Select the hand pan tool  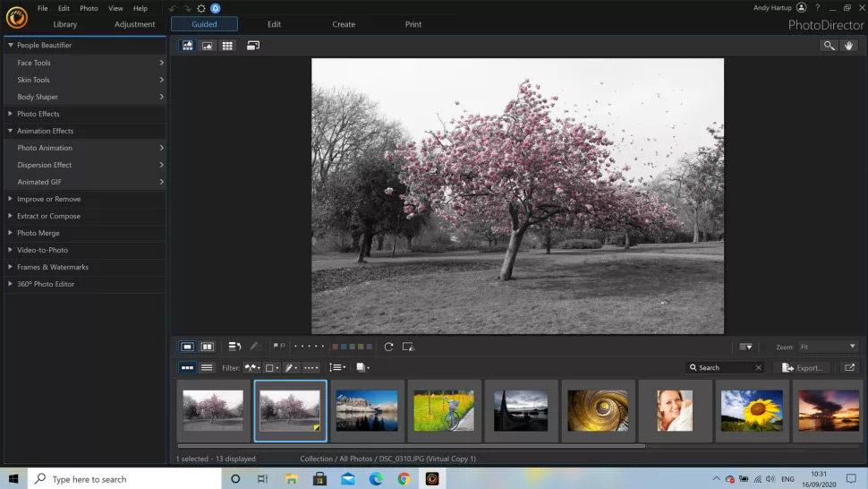point(848,46)
